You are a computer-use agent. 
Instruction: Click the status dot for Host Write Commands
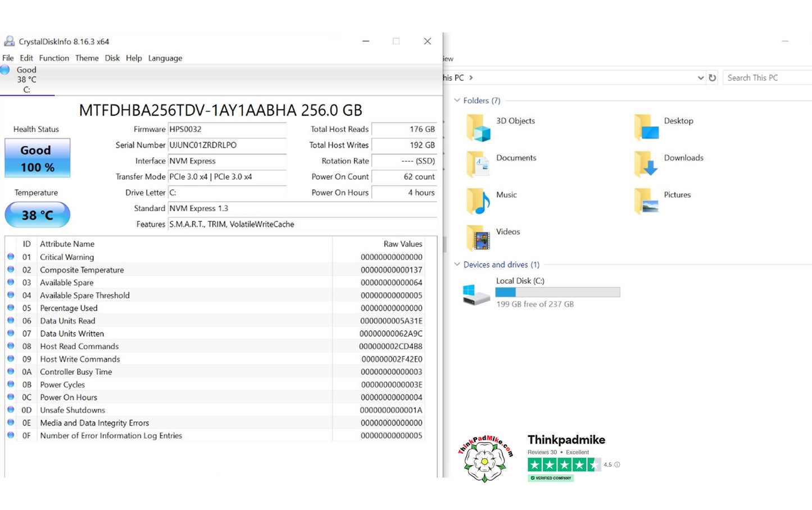[x=11, y=359]
